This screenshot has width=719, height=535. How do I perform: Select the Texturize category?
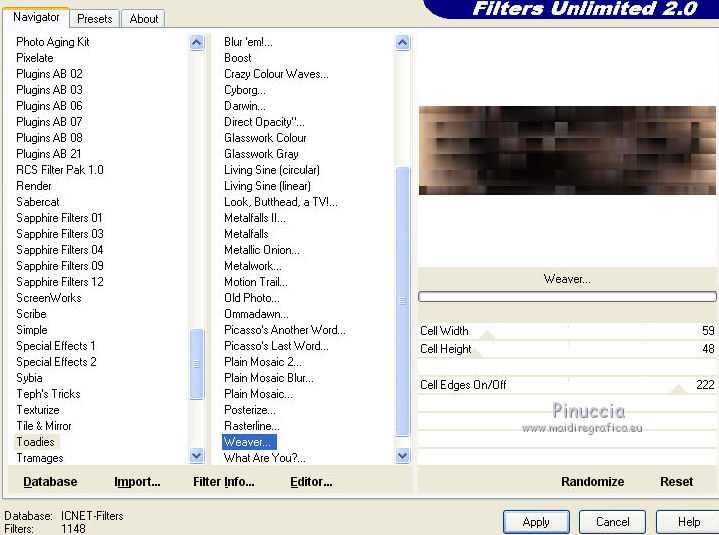click(x=38, y=410)
